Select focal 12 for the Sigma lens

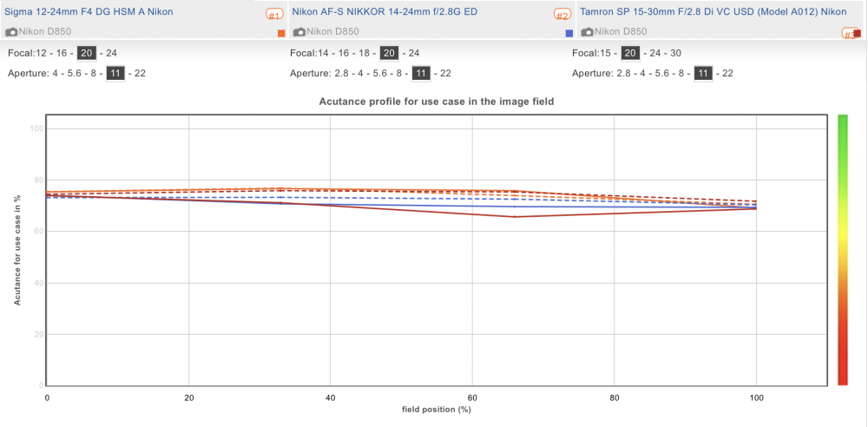point(41,54)
